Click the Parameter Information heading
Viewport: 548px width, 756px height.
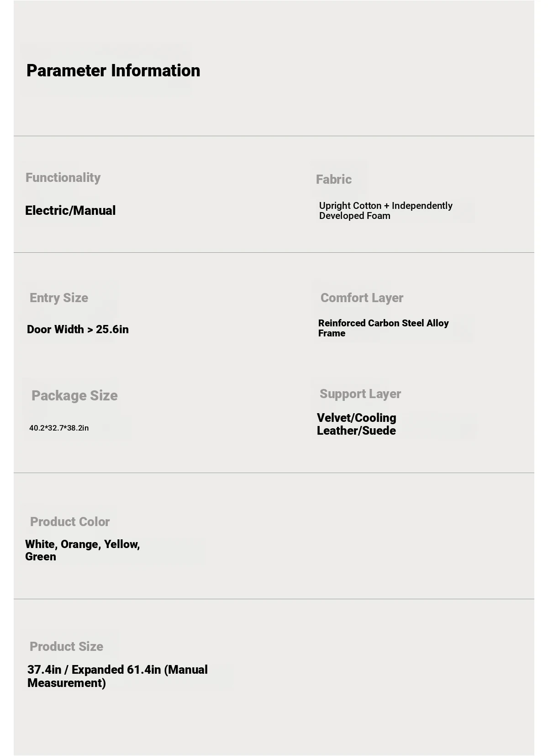pos(113,71)
